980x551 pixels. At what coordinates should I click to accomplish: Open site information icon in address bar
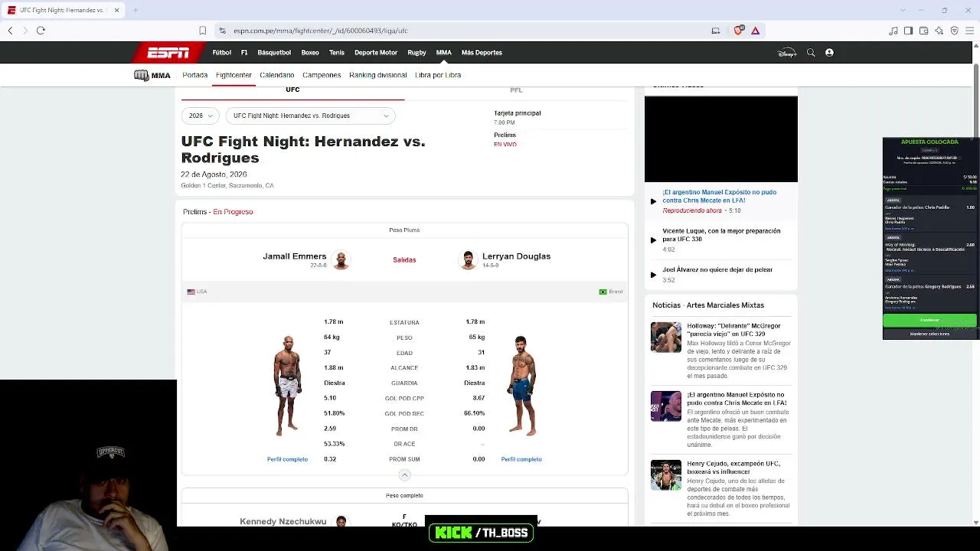click(222, 31)
